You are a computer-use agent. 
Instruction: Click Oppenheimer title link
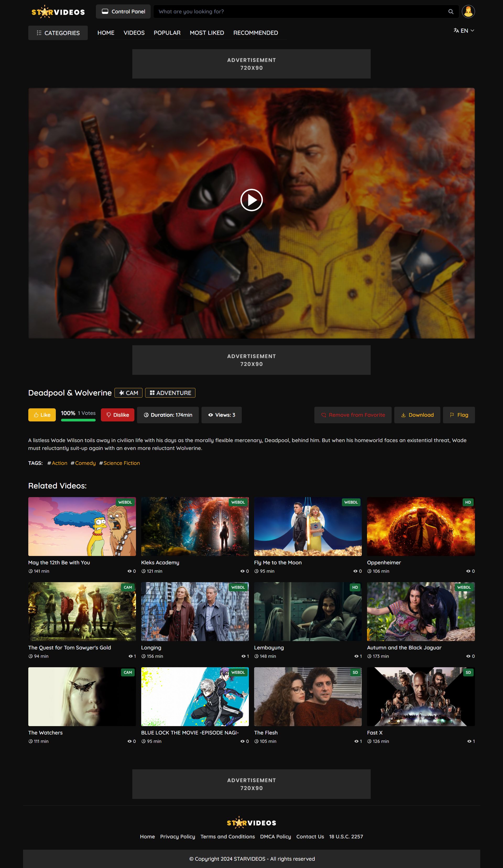pyautogui.click(x=384, y=563)
